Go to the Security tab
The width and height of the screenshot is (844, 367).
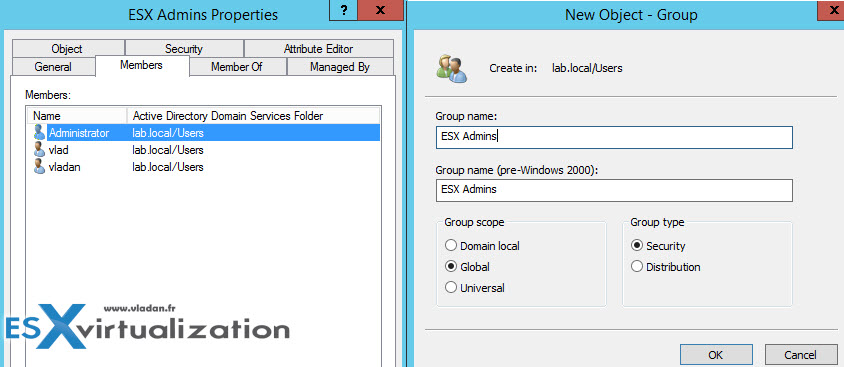(184, 48)
